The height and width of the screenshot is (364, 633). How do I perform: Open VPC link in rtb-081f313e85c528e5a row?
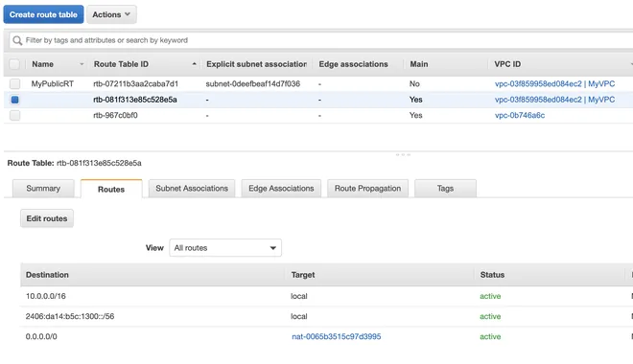(x=554, y=100)
